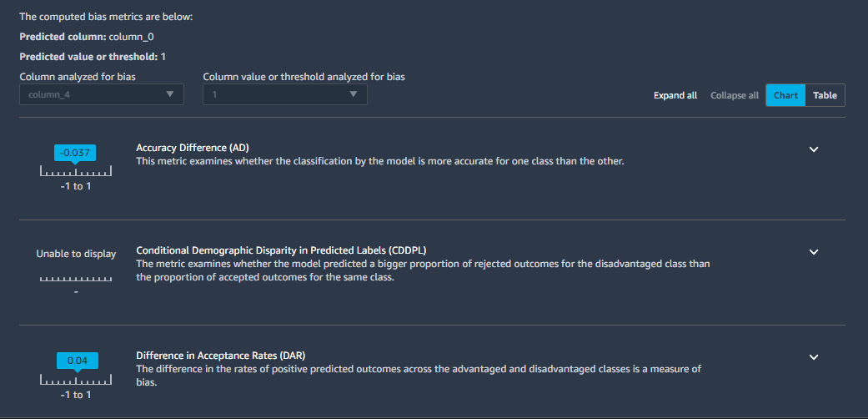Click the Accuracy Difference ruler scale
The image size is (868, 419).
pyautogui.click(x=76, y=172)
